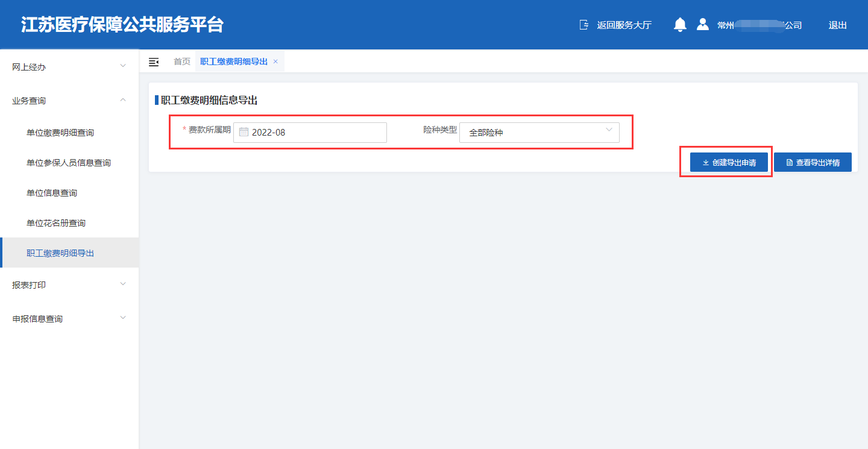
Task: Click 创建导出申请 button
Action: [x=729, y=163]
